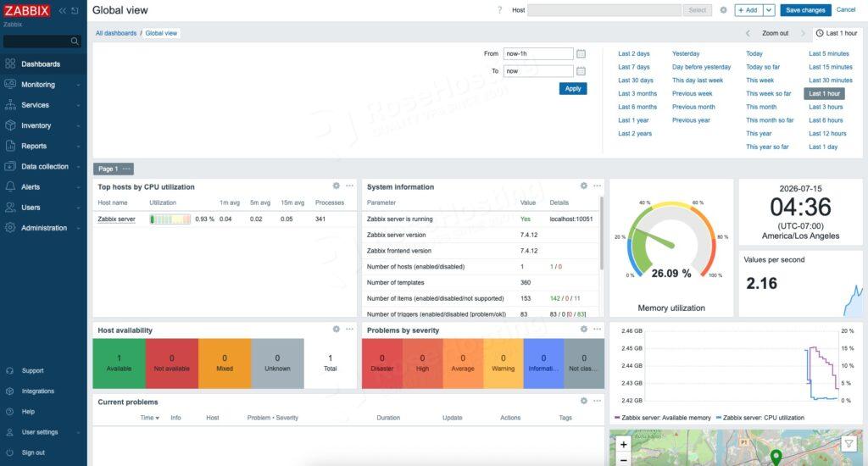Open Problems by severity widget actions menu
868x466 pixels.
pyautogui.click(x=598, y=330)
